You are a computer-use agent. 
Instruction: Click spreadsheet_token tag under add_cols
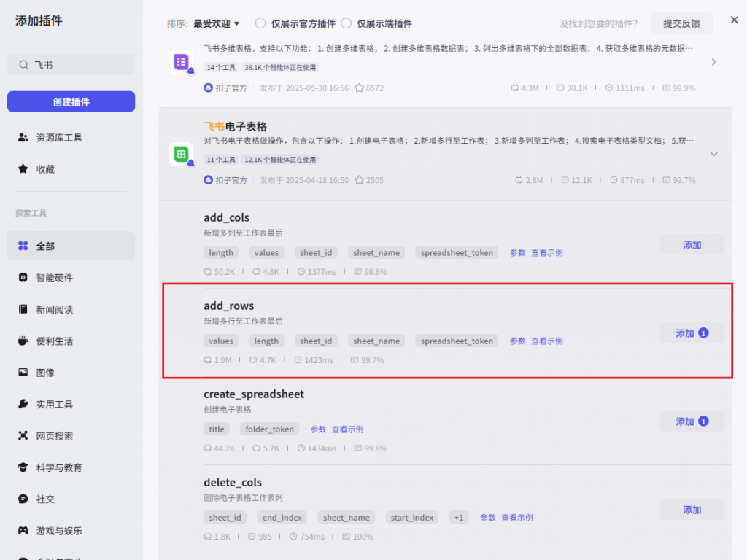point(457,252)
